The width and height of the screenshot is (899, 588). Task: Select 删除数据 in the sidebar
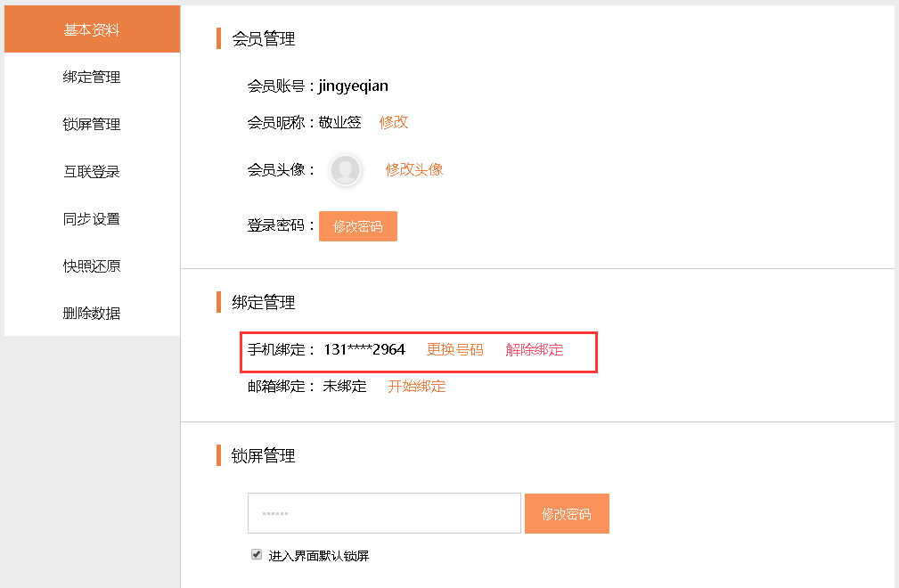92,314
